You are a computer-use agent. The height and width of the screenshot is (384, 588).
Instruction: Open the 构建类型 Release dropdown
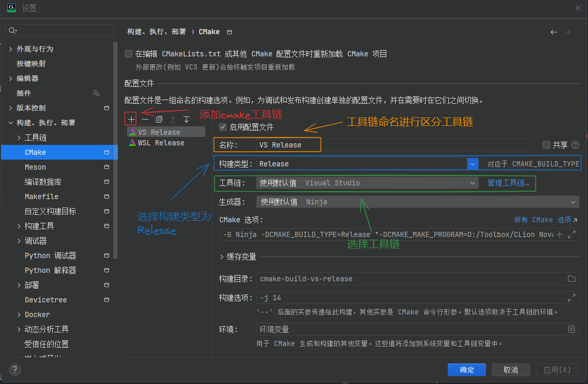click(472, 163)
